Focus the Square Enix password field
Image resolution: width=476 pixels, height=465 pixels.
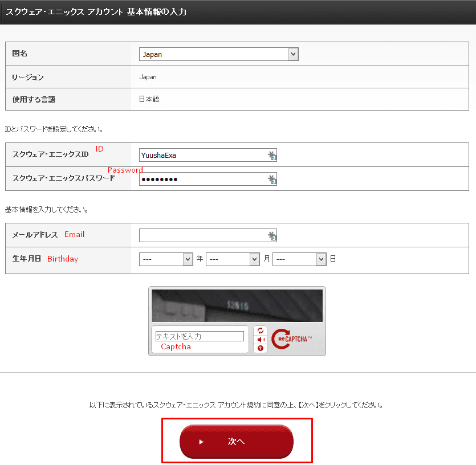(208, 179)
